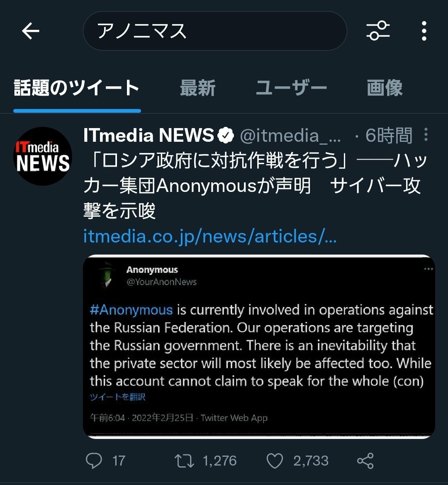Open the ITmedia NEWS profile avatar
The height and width of the screenshot is (485, 448).
click(x=43, y=156)
